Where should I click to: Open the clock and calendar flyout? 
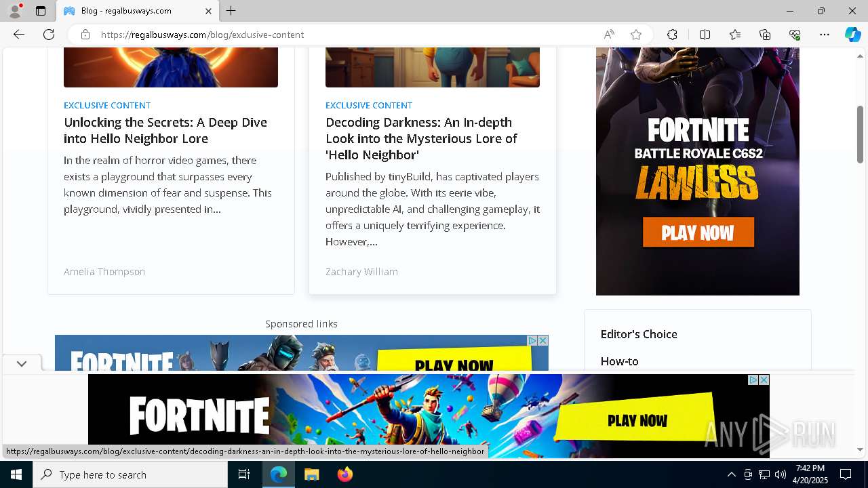point(810,474)
